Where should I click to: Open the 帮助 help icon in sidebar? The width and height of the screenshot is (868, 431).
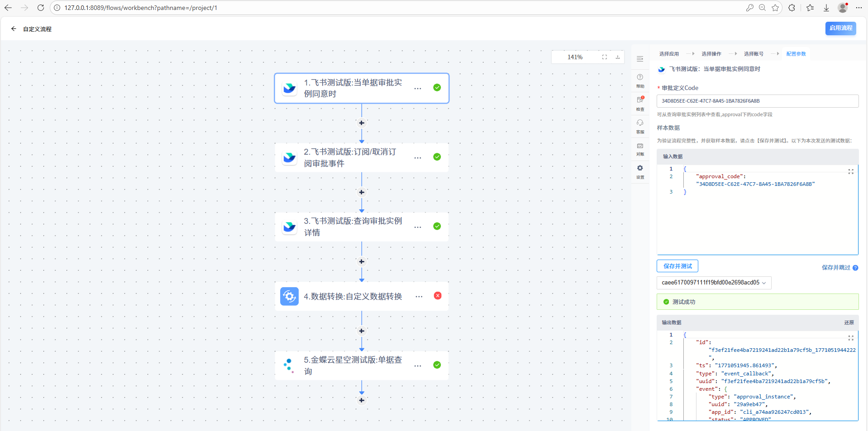640,80
